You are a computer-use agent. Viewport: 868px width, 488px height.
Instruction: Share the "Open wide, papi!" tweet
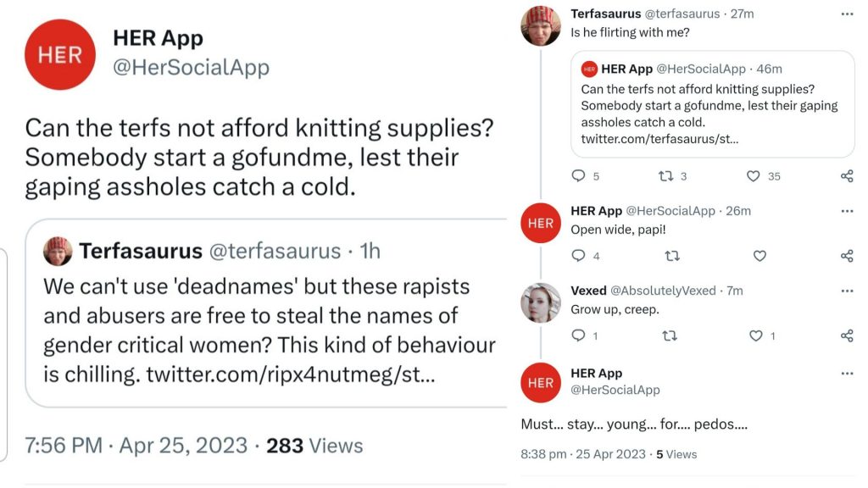click(847, 256)
